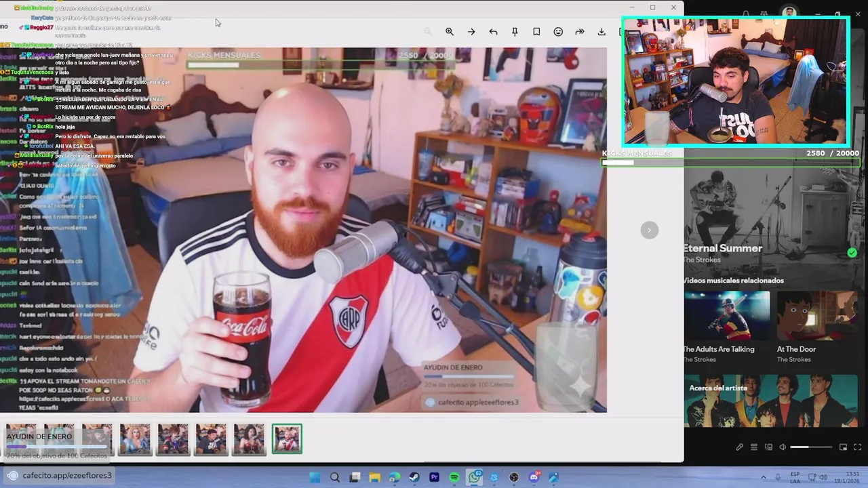This screenshot has height=488, width=868.
Task: Download the image from viewer toolbar
Action: point(601,32)
